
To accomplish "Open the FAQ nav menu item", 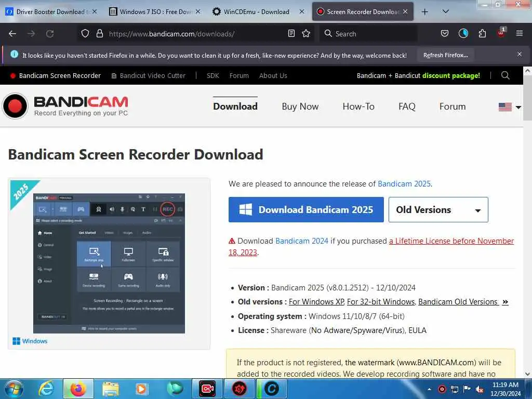I will [407, 107].
